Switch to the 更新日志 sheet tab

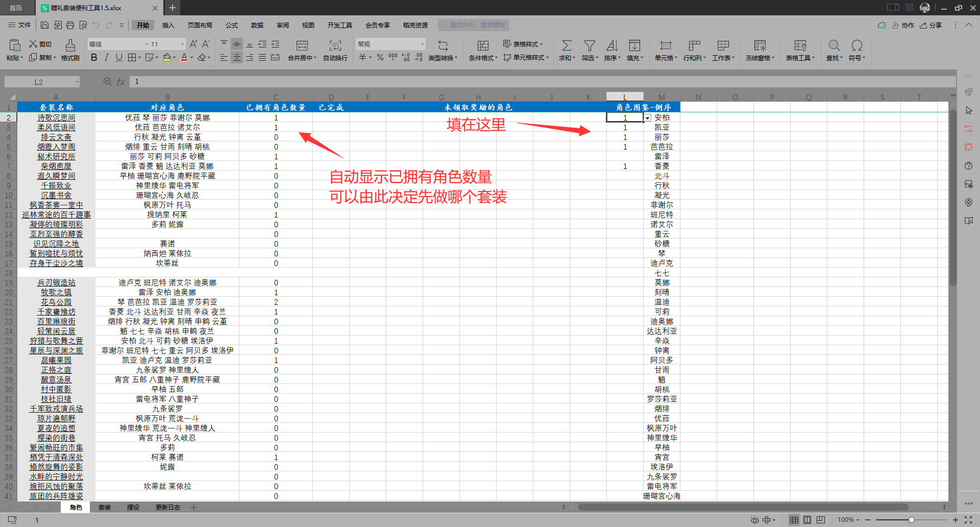(x=168, y=507)
